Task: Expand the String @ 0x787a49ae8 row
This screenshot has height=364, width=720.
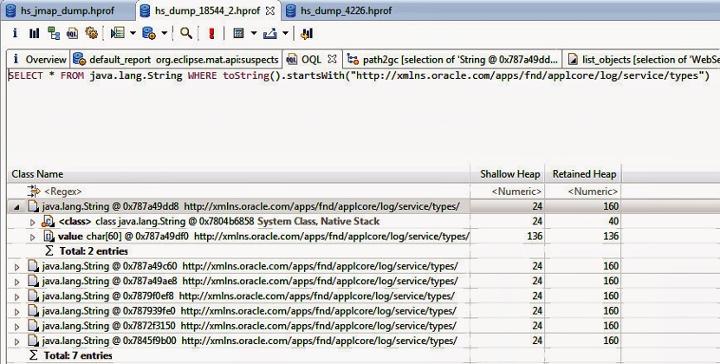Action: [17, 281]
